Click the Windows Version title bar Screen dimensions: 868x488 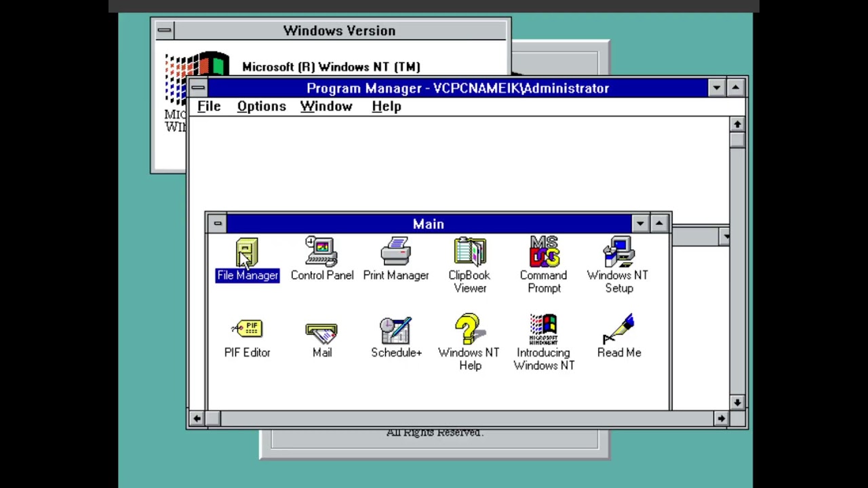pos(340,30)
